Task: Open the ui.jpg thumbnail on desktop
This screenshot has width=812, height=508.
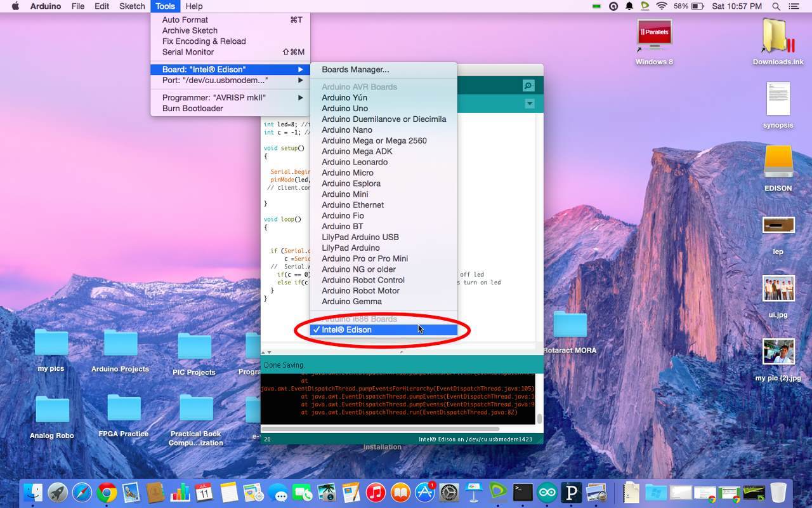Action: [778, 289]
